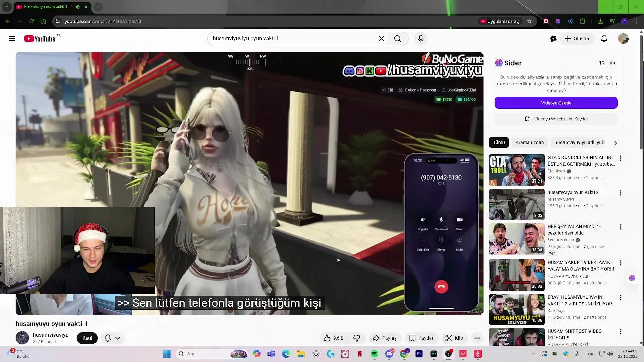Click the magnifier search button
This screenshot has height=362, width=644.
click(398, 38)
